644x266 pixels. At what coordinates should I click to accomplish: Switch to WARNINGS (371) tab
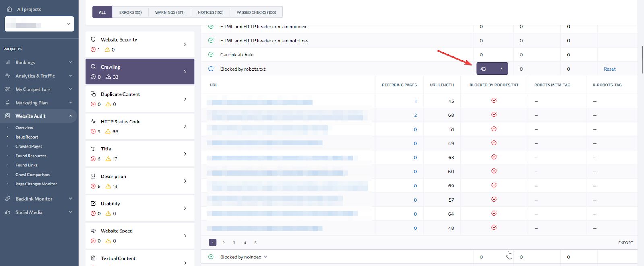pyautogui.click(x=170, y=12)
